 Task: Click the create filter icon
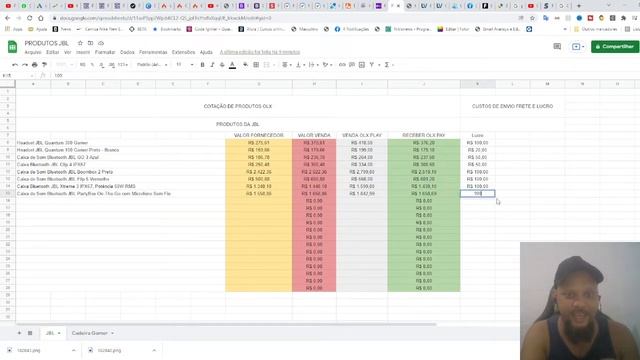coord(372,65)
